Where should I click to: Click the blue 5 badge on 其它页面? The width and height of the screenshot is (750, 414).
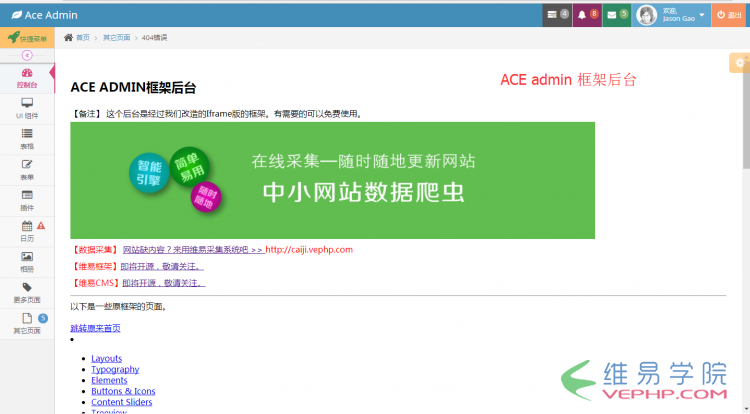click(43, 318)
